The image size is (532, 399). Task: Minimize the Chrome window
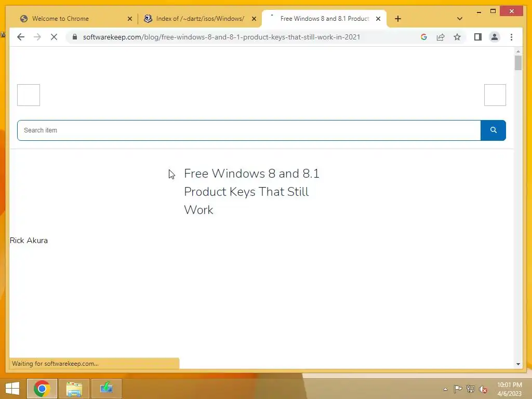(x=478, y=11)
